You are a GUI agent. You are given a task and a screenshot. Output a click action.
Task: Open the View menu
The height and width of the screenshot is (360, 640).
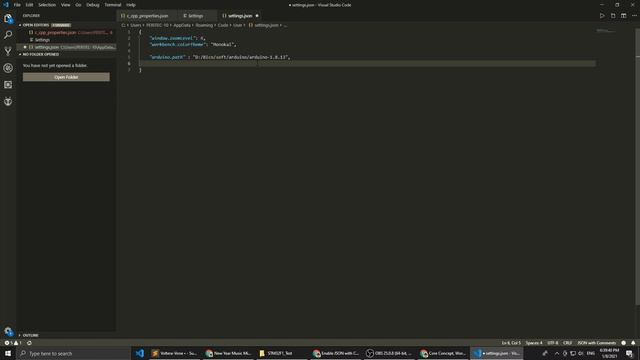point(65,5)
